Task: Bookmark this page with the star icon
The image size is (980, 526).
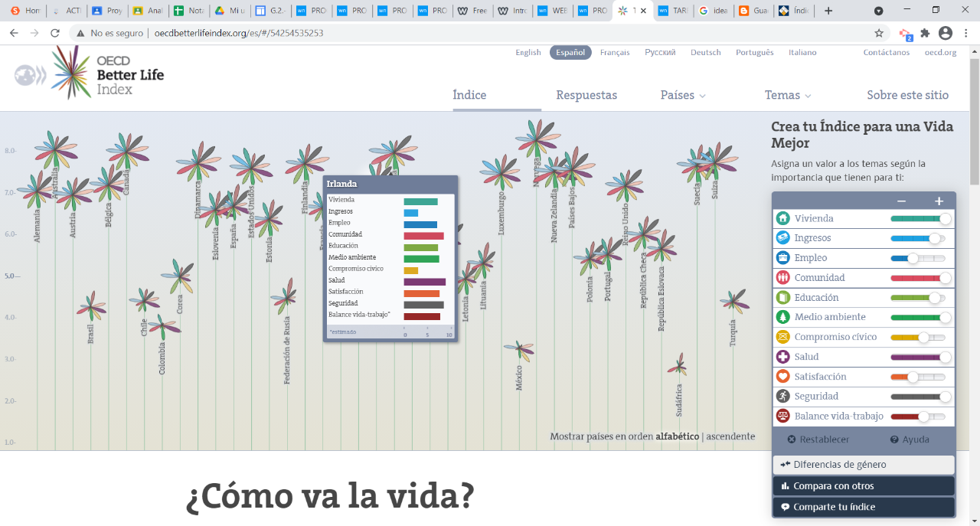Action: coord(879,33)
